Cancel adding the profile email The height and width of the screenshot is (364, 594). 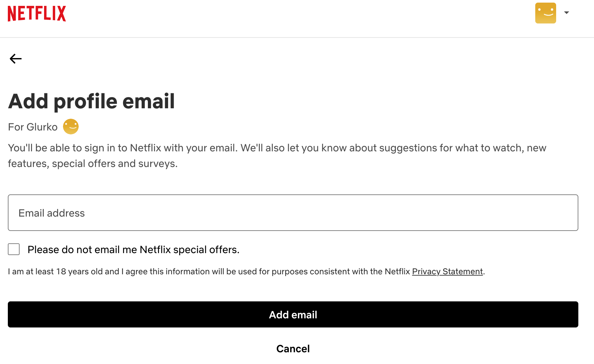point(293,349)
